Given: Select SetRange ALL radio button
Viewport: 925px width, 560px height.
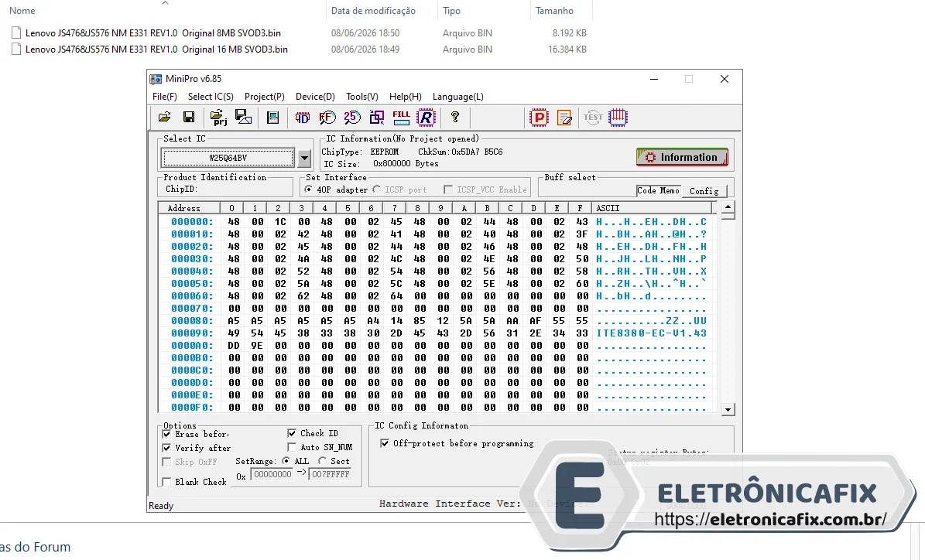Looking at the screenshot, I should [286, 461].
